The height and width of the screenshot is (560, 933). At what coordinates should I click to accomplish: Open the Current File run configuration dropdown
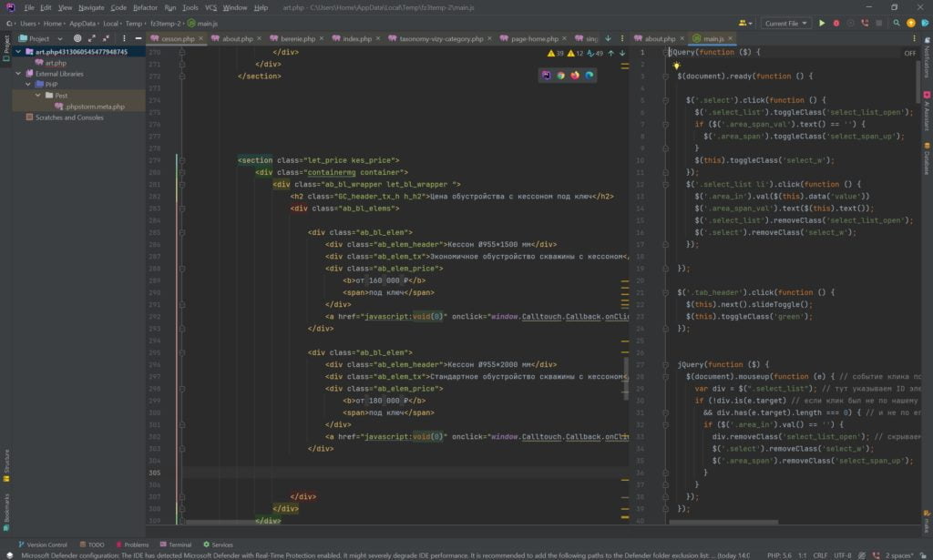pos(786,23)
